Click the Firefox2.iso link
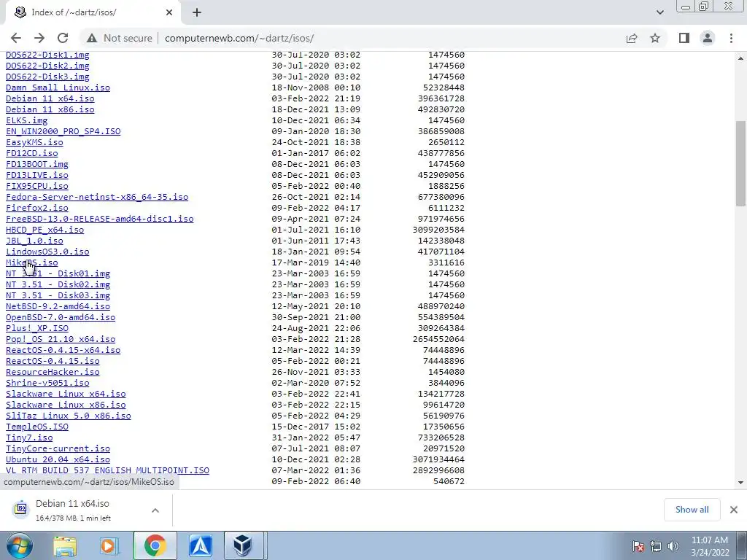747x560 pixels. (36, 208)
